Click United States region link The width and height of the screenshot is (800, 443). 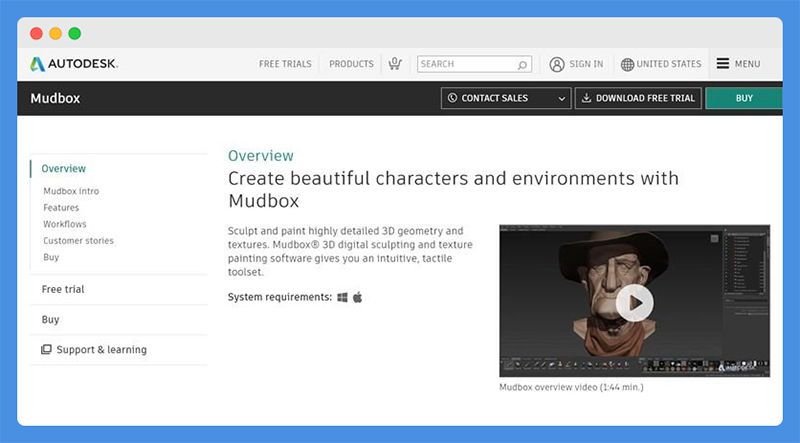(x=668, y=64)
